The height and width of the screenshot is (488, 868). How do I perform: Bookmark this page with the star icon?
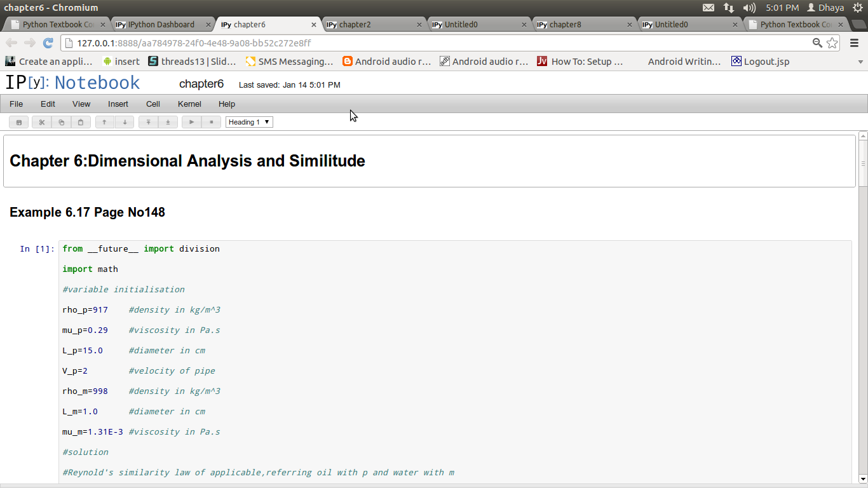click(x=832, y=43)
